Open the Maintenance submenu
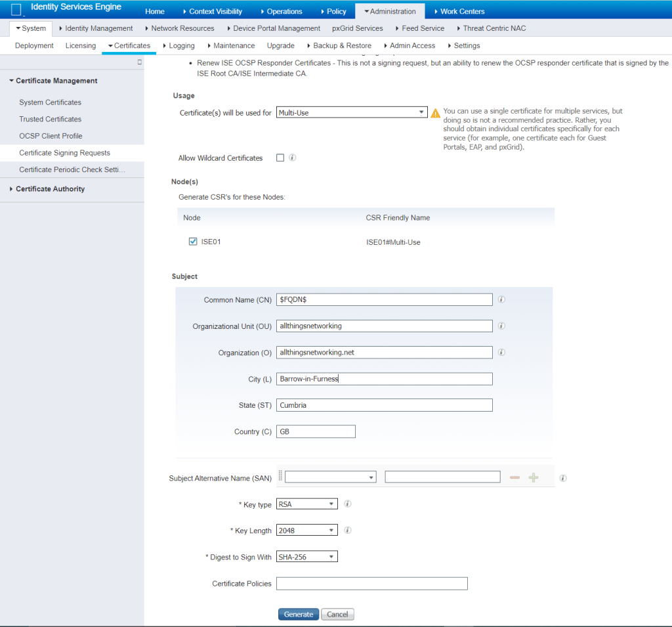The width and height of the screenshot is (672, 627). pos(231,45)
